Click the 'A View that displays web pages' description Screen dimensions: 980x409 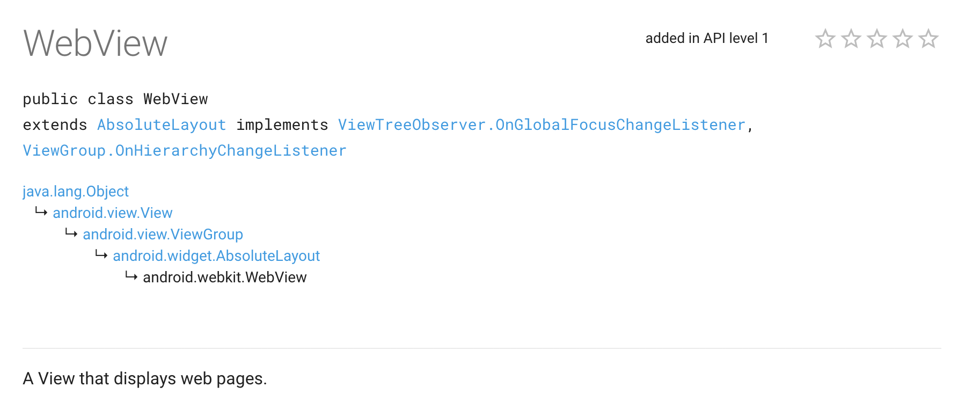click(145, 379)
